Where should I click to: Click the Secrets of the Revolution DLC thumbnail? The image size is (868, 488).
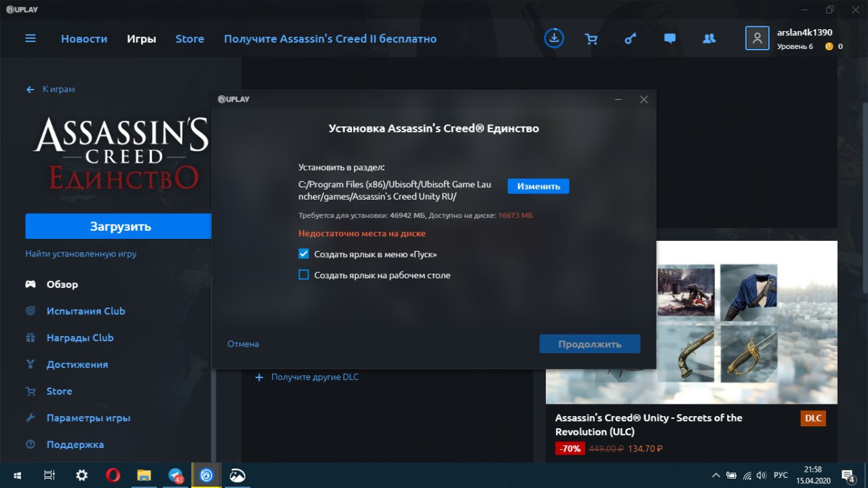coord(692,322)
